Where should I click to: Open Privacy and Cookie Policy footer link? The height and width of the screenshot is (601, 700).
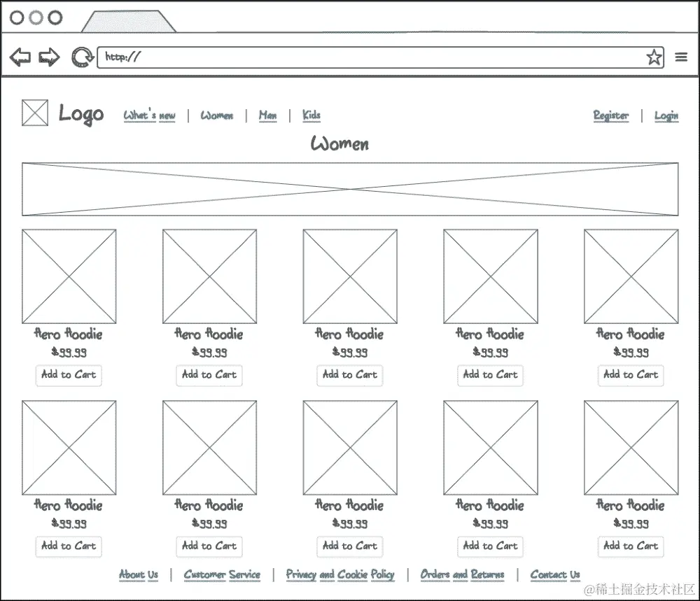pyautogui.click(x=340, y=574)
